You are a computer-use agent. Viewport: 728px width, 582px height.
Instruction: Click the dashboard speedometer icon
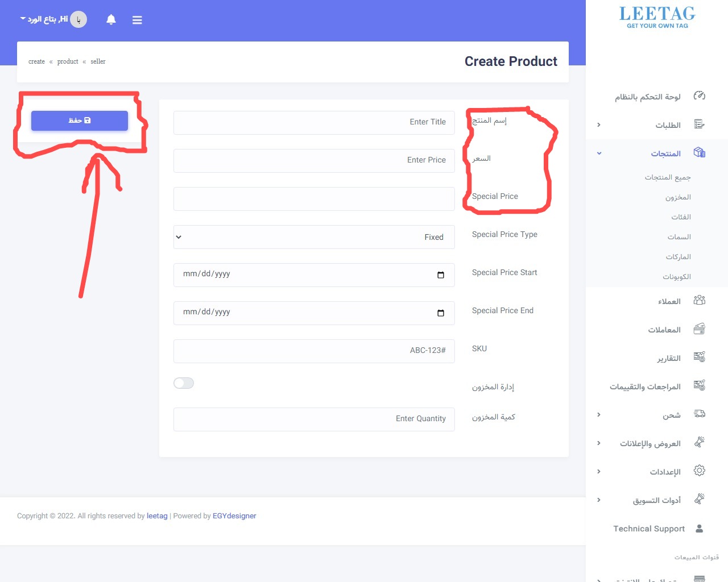tap(699, 96)
